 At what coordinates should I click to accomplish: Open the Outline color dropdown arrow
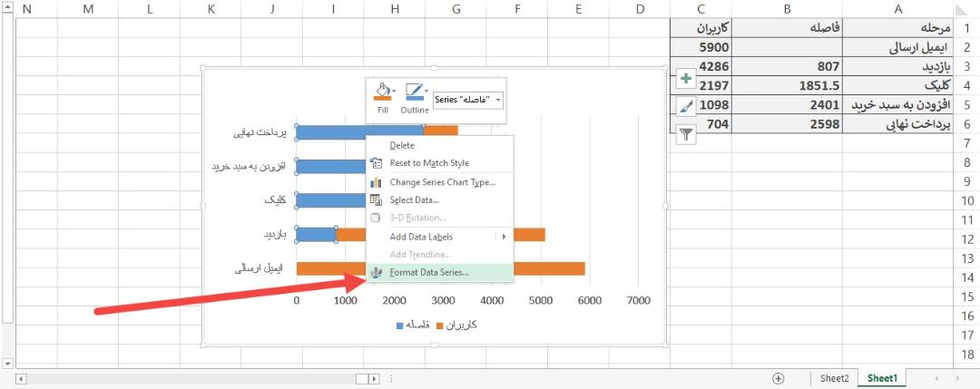click(426, 92)
